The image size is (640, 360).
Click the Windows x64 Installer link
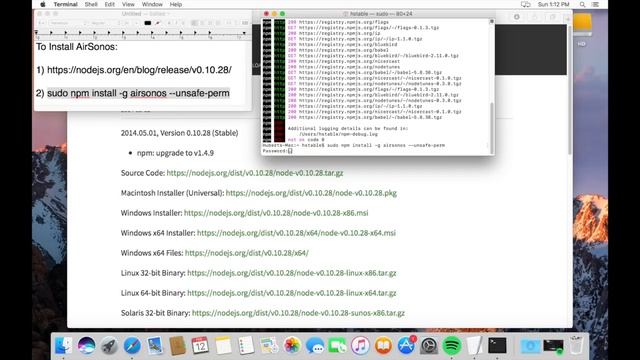(x=296, y=233)
